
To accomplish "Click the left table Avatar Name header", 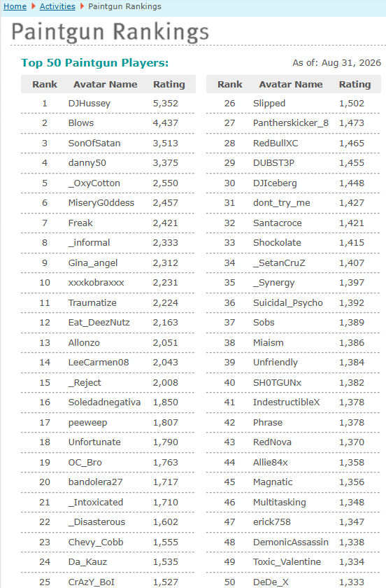I will tap(106, 85).
